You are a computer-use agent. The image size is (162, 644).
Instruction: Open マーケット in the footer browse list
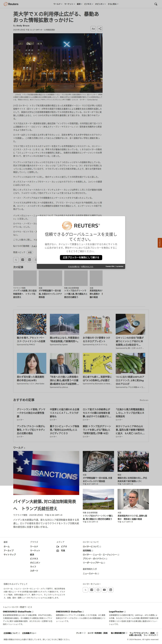click(35, 550)
